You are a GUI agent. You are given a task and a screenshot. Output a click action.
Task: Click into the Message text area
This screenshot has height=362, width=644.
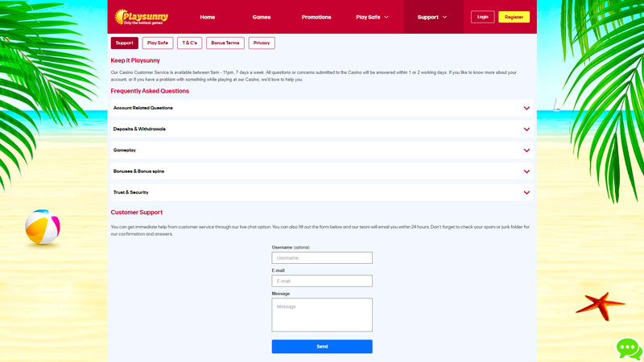pyautogui.click(x=322, y=315)
